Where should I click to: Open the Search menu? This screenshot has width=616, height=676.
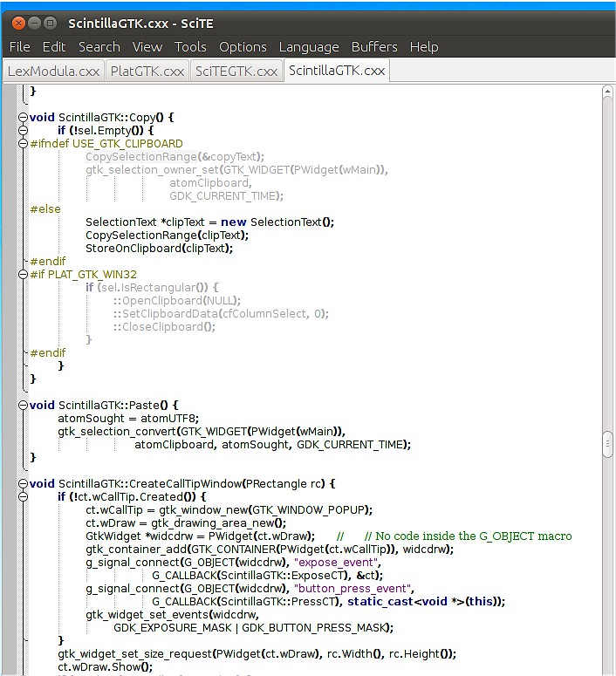(x=99, y=47)
